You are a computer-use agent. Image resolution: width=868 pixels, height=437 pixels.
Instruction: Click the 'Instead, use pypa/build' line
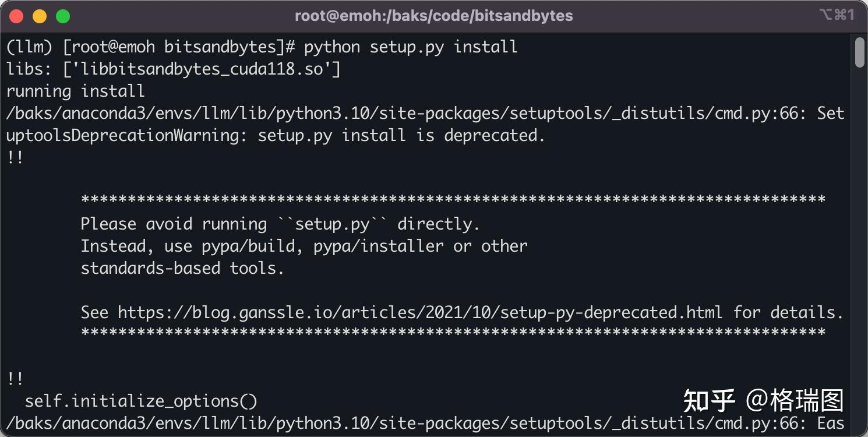[304, 246]
